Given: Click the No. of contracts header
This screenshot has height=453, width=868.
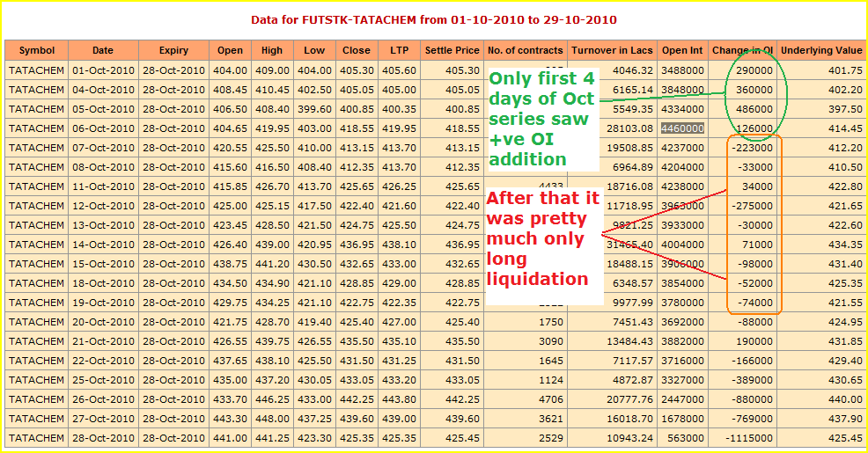Looking at the screenshot, I should 525,50.
